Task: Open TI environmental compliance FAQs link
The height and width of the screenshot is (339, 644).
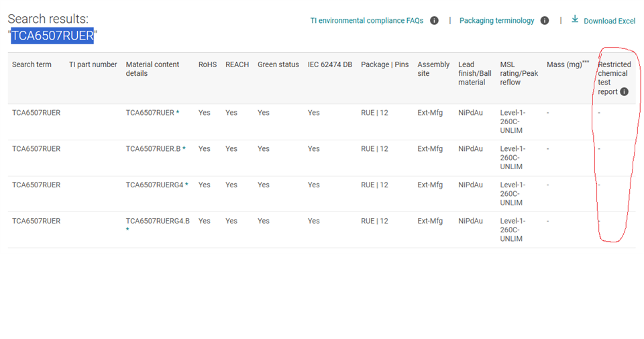Action: [366, 21]
